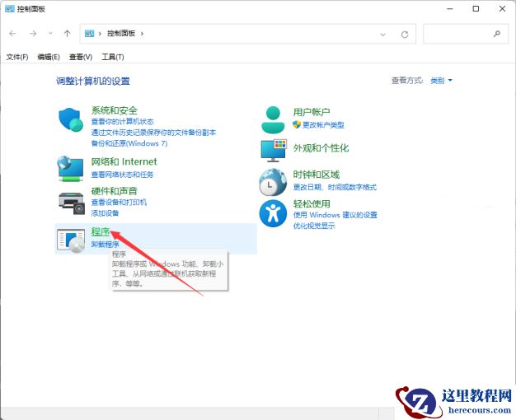Viewport: 516px width, 420px height.
Task: Open 备份和还原(Windows 7) link
Action: (129, 143)
